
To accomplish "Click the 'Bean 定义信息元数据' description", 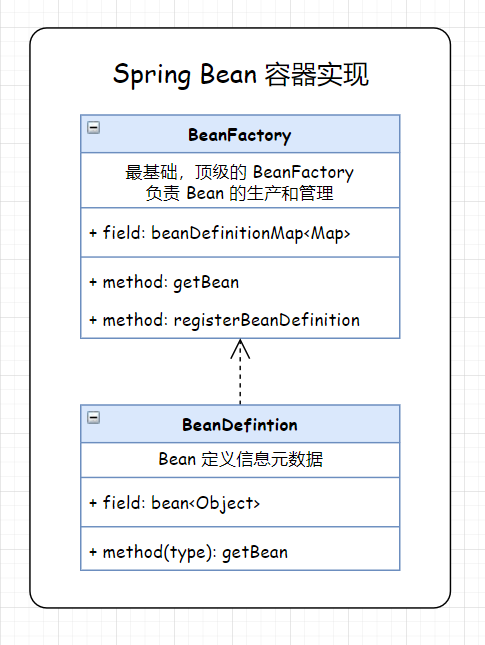I will pyautogui.click(x=240, y=459).
